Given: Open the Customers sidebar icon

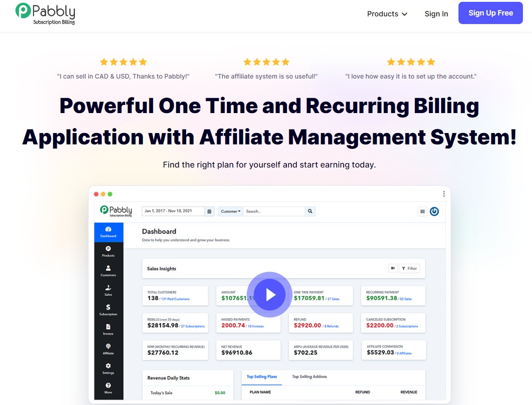Looking at the screenshot, I should click(x=108, y=271).
